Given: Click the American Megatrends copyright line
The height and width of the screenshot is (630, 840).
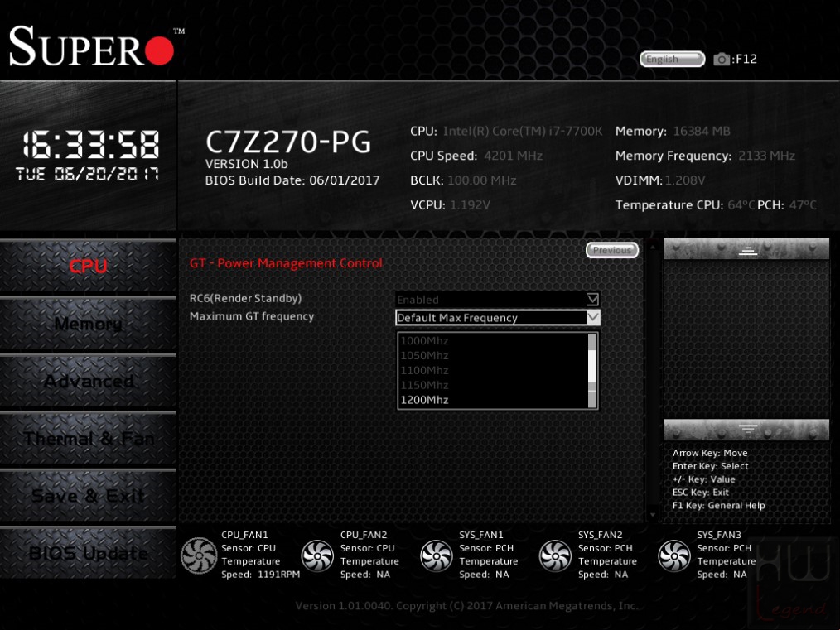Looking at the screenshot, I should click(466, 605).
